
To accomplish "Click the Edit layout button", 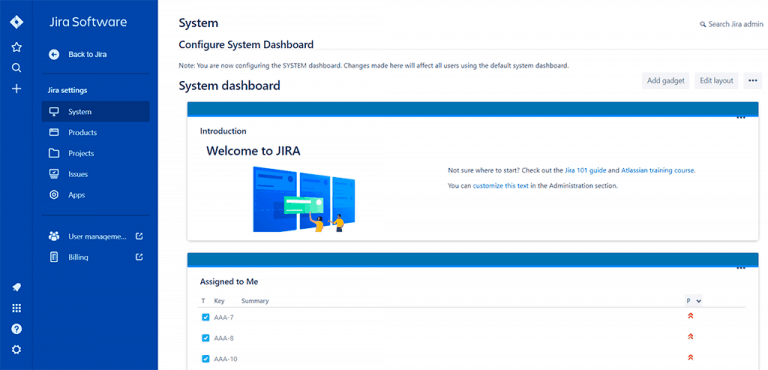I will click(x=716, y=81).
